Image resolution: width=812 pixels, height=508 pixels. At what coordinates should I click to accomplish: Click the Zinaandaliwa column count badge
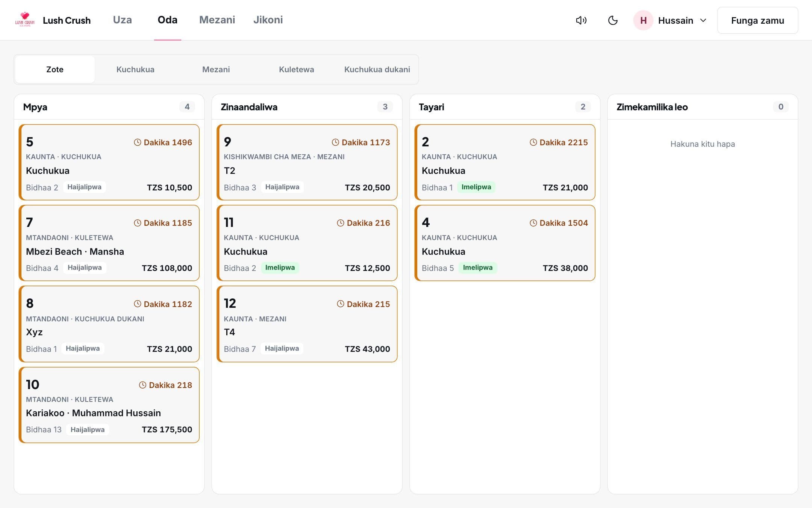click(385, 107)
